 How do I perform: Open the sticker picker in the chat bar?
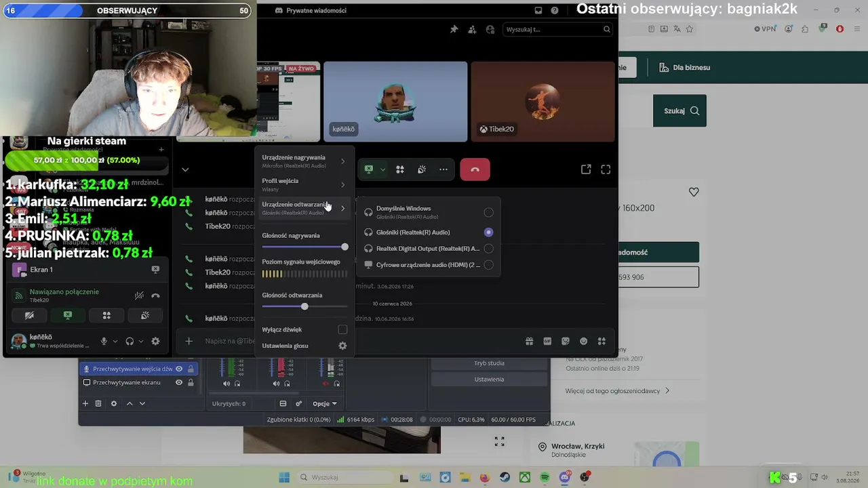(x=566, y=341)
